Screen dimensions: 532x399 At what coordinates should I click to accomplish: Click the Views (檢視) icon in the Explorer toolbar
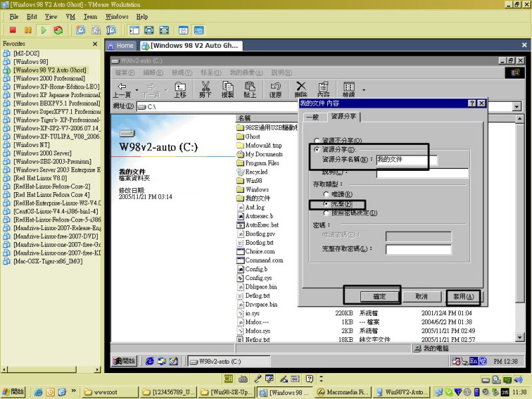click(348, 89)
